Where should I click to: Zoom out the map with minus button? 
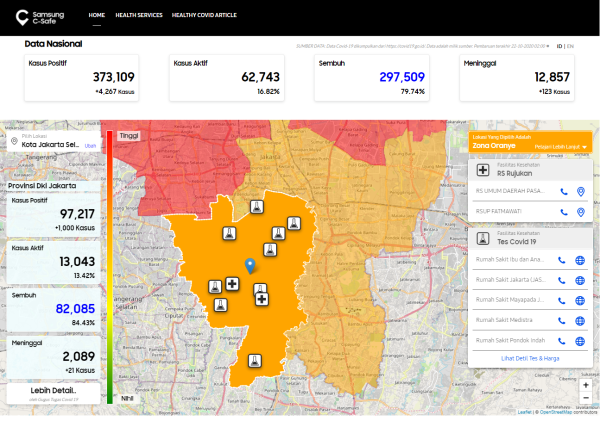click(x=585, y=398)
